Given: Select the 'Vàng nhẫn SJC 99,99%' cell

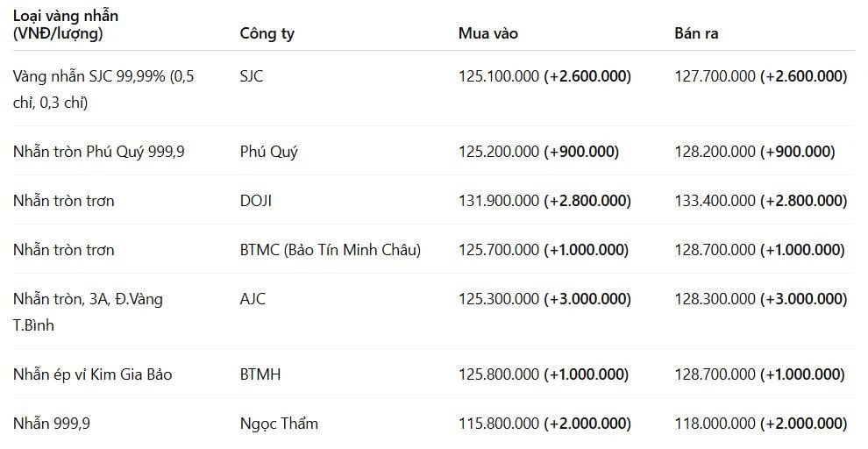Looking at the screenshot, I should click(x=103, y=89).
